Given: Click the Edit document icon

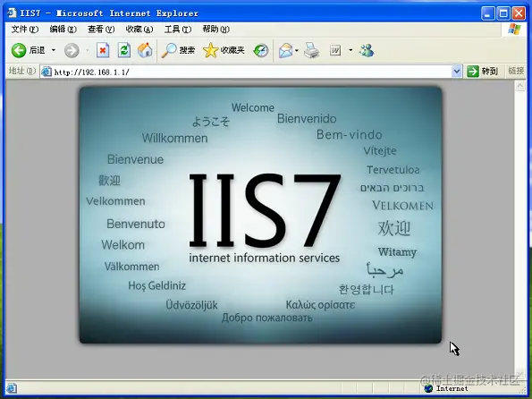Looking at the screenshot, I should 335,51.
